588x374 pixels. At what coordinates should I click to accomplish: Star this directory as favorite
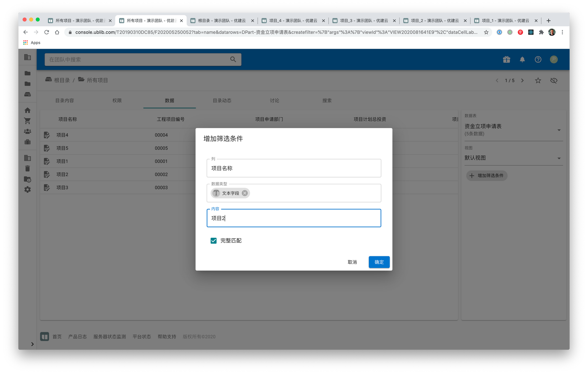point(538,80)
